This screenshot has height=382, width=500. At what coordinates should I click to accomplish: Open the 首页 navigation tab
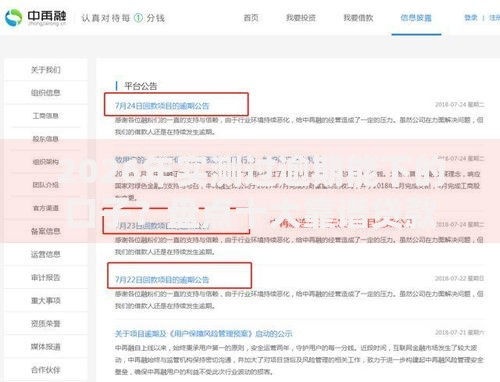pos(251,18)
